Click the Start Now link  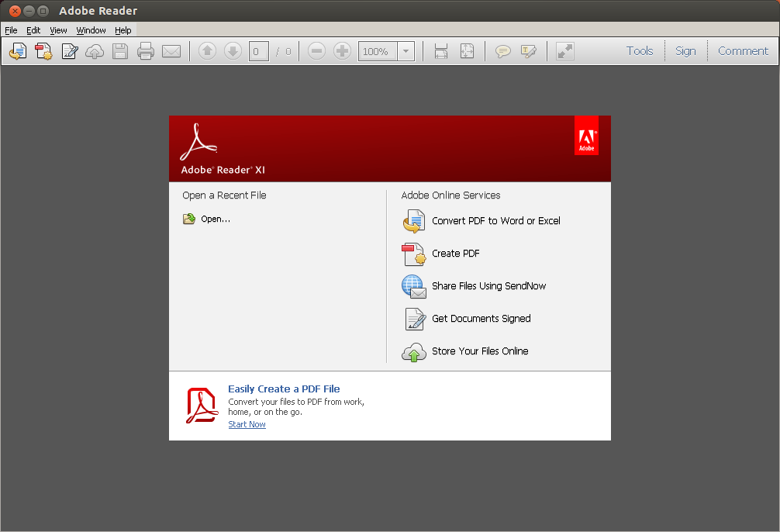pyautogui.click(x=247, y=424)
